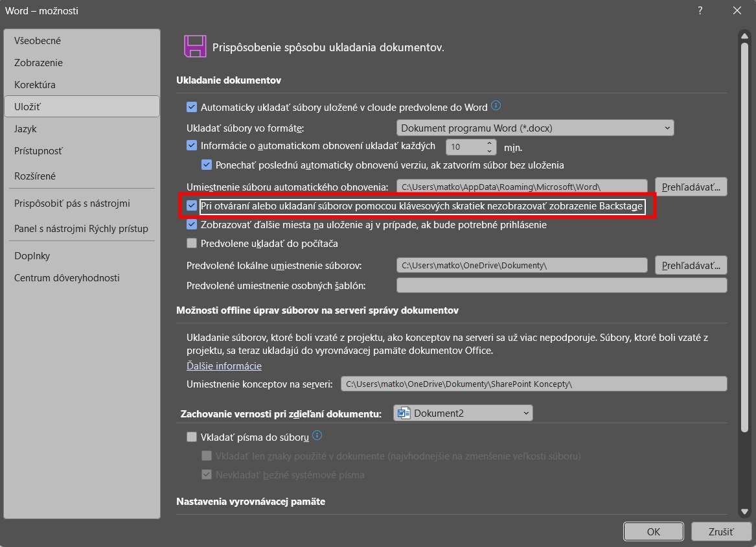
Task: Select the Prístupnosť category
Action: pos(82,151)
